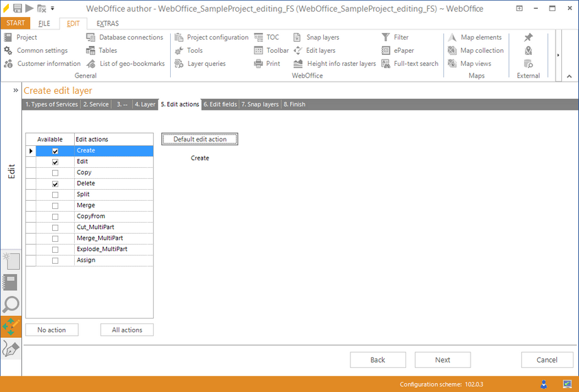Open Map collection
Screen dimensions: 579x392
(x=475, y=51)
